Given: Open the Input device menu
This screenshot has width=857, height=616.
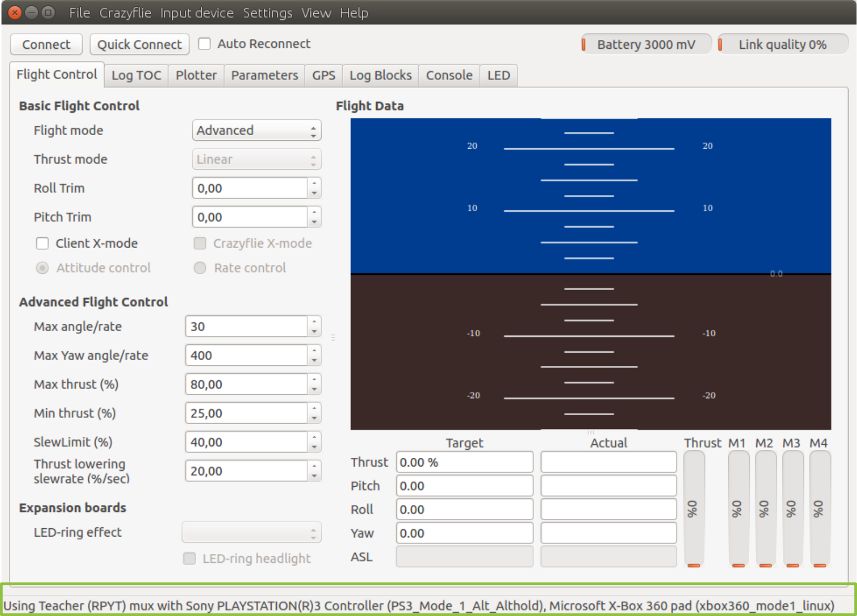Looking at the screenshot, I should pyautogui.click(x=197, y=13).
